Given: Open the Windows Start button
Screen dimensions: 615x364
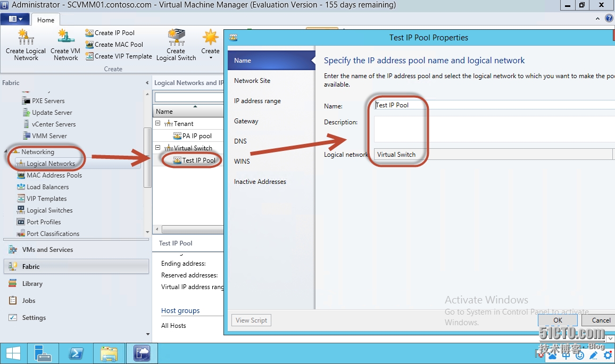Looking at the screenshot, I should [x=13, y=353].
